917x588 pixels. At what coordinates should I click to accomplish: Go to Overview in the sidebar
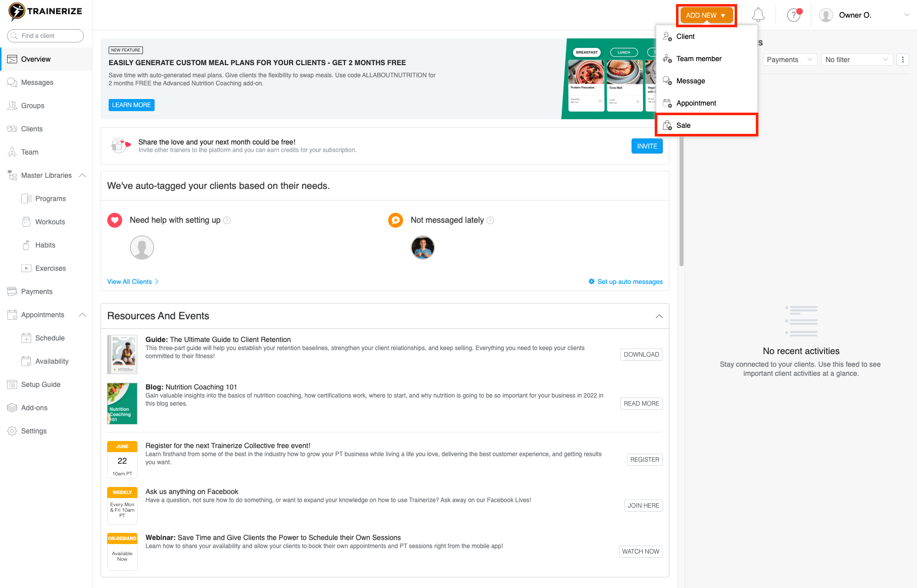(46, 59)
